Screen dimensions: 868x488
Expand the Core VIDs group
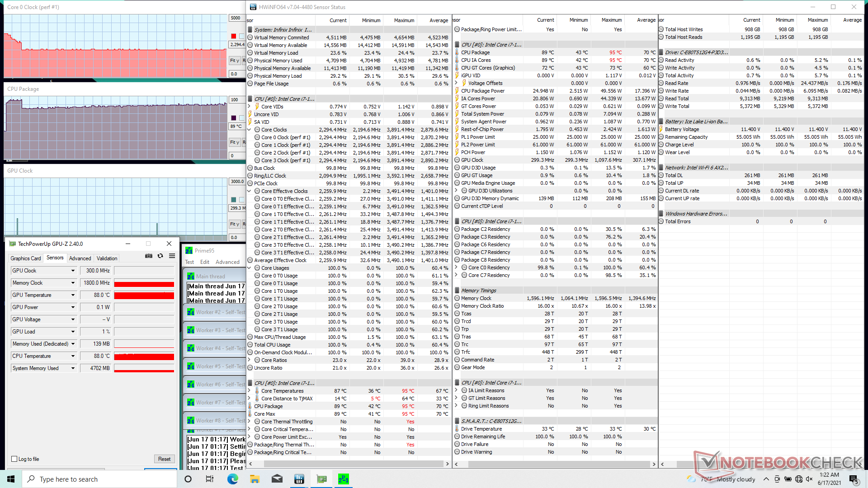249,107
